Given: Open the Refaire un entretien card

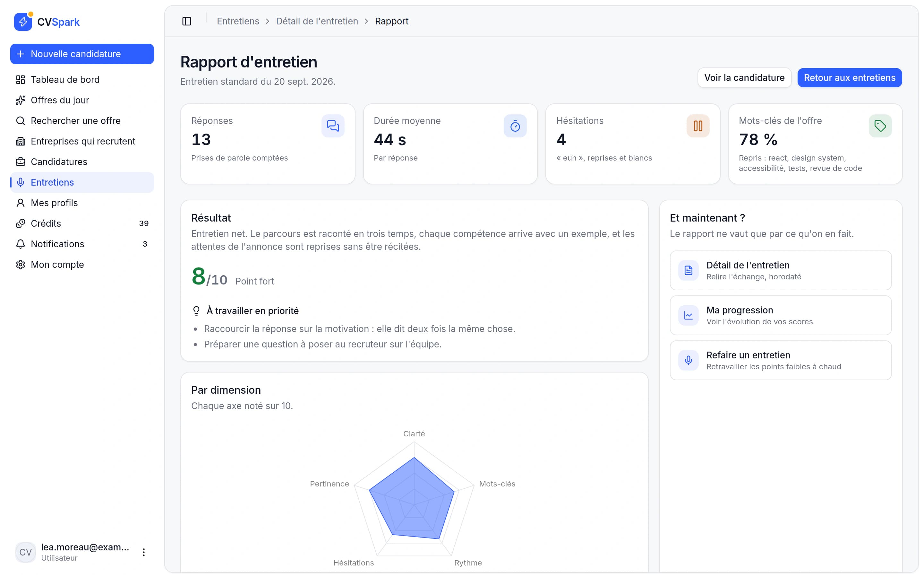Looking at the screenshot, I should (781, 361).
